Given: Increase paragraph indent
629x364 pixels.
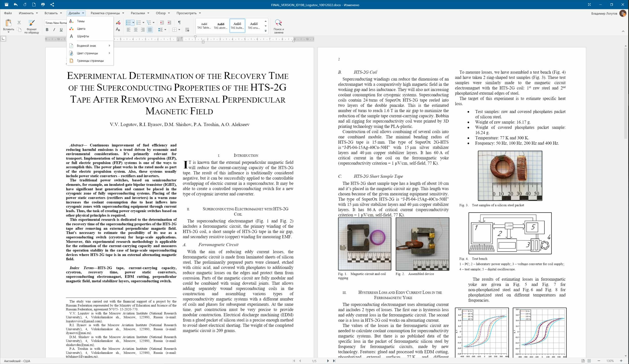Looking at the screenshot, I should [x=169, y=22].
